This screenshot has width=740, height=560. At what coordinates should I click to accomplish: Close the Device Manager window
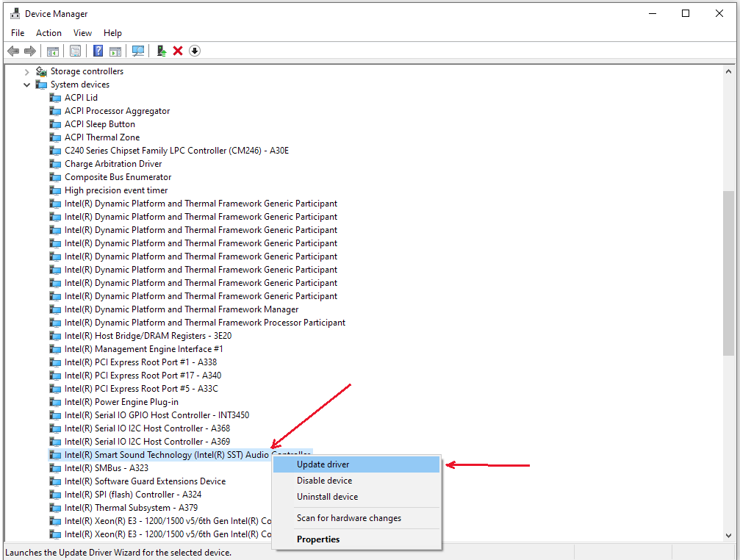click(719, 13)
